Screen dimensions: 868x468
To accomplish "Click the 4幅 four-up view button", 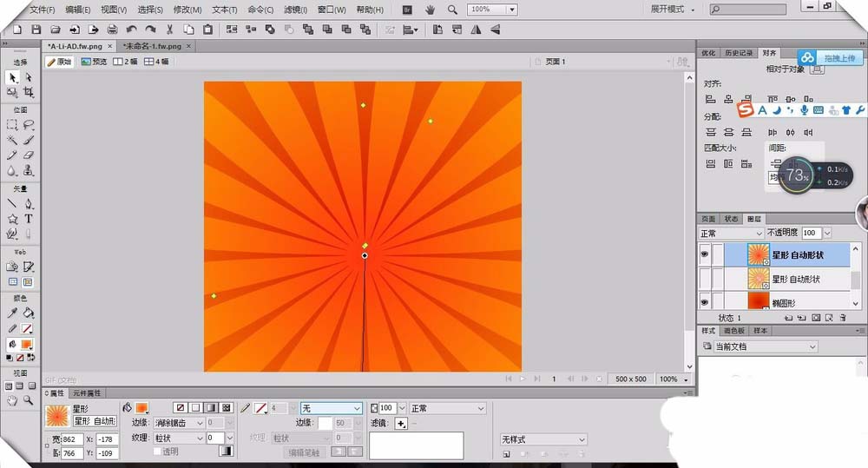I will (x=157, y=62).
